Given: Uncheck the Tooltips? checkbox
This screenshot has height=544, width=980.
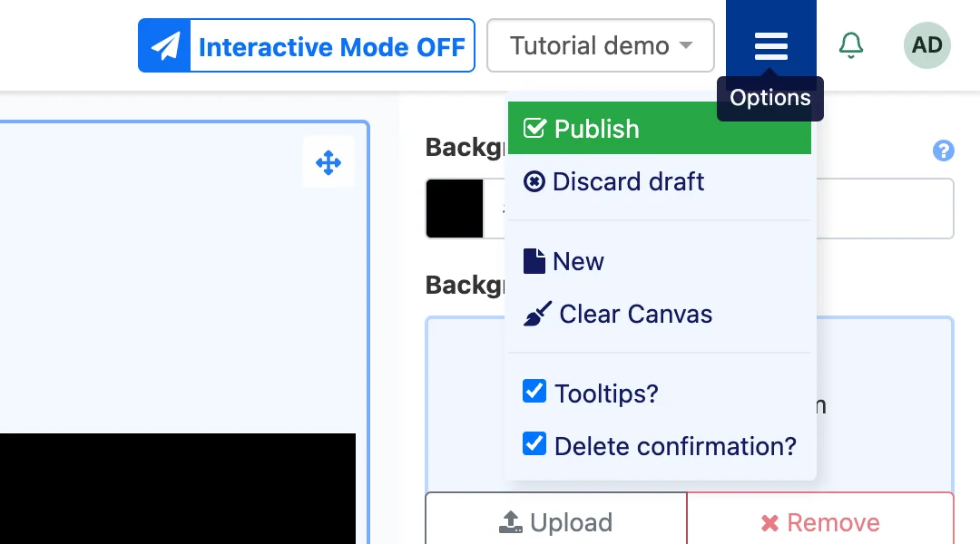Looking at the screenshot, I should (x=534, y=391).
